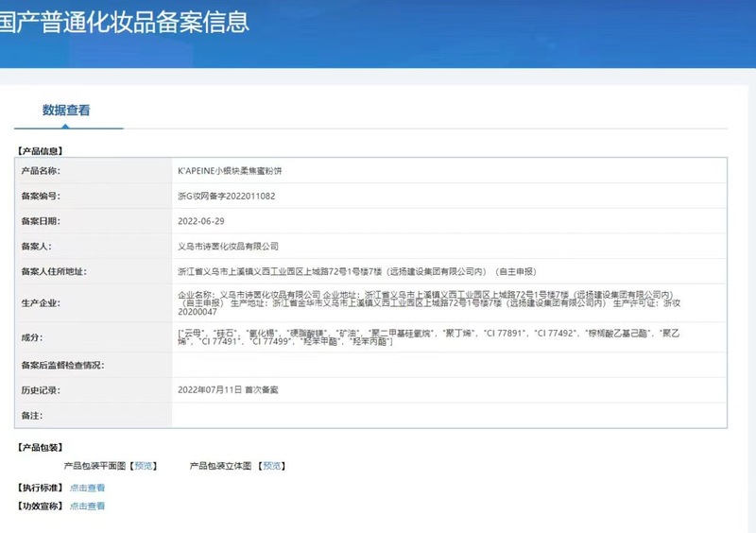
Task: Click the 产品包装立体图 label
Action: [x=221, y=466]
